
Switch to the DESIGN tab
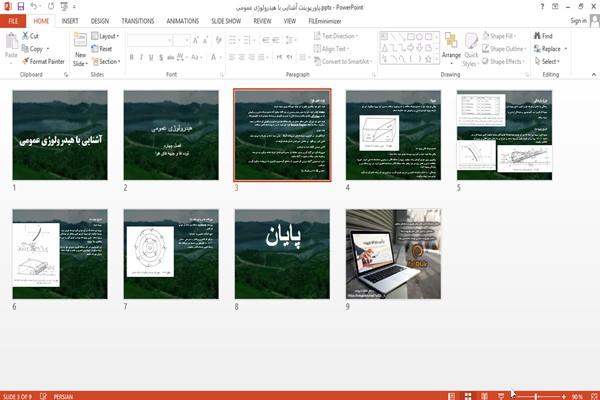(100, 21)
